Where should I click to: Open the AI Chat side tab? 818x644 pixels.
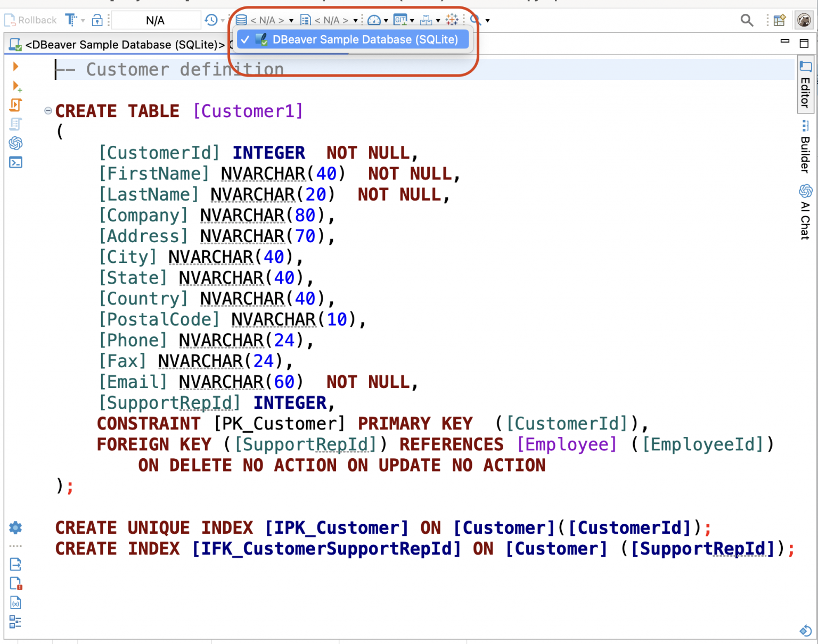coord(805,212)
